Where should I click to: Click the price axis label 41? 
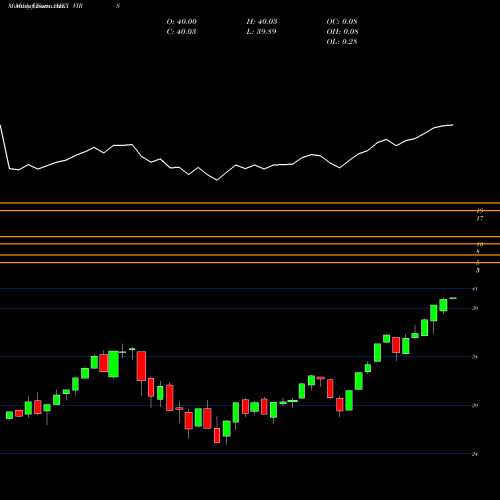click(475, 289)
